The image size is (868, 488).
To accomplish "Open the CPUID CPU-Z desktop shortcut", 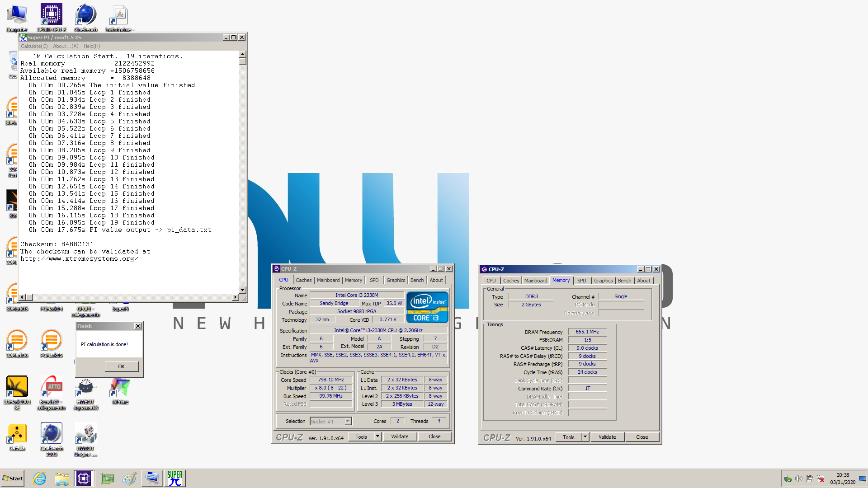I will 51,18.
